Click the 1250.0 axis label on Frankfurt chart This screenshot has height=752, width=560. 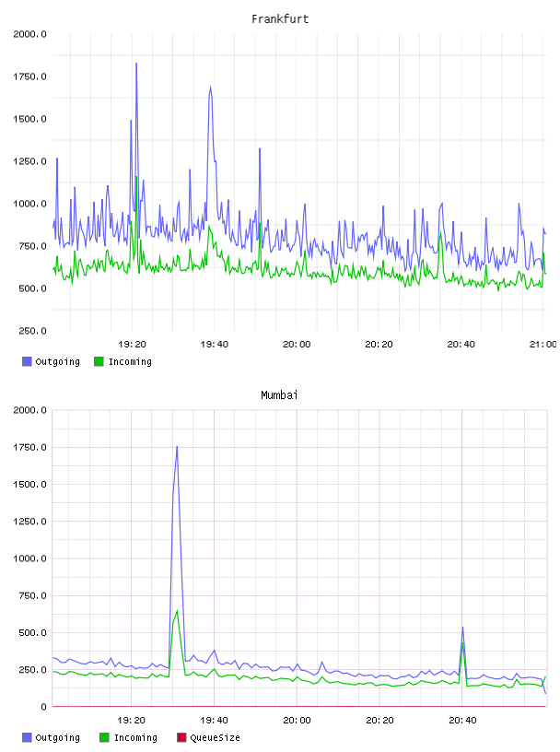coord(29,161)
